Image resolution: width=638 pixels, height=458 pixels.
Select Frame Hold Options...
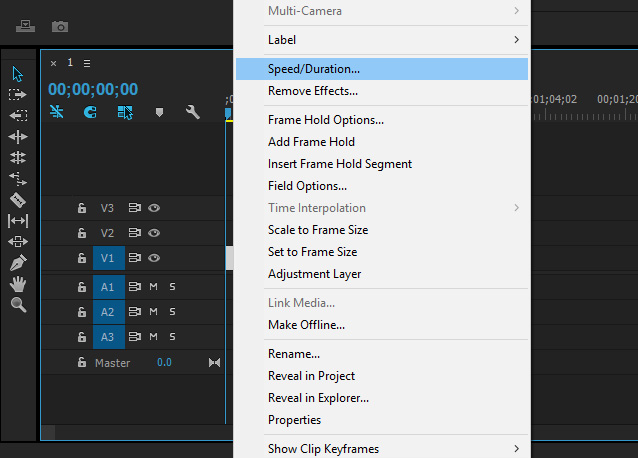pyautogui.click(x=382, y=120)
